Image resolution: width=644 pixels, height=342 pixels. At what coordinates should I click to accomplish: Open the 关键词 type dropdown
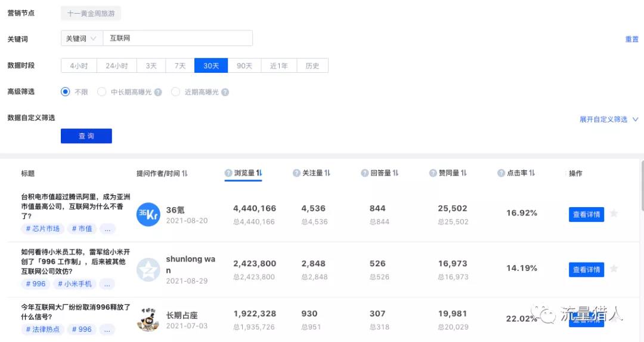click(x=82, y=38)
